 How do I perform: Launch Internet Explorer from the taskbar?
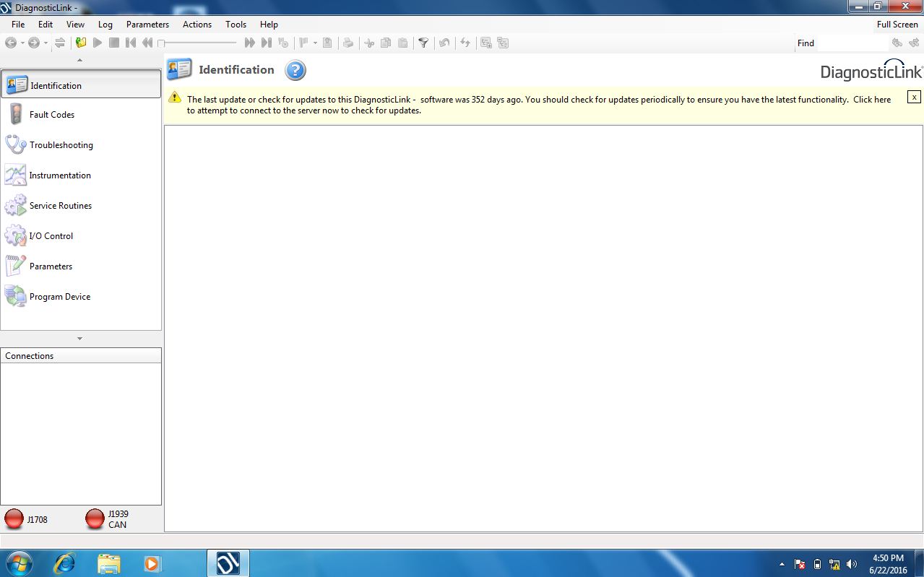pyautogui.click(x=65, y=563)
